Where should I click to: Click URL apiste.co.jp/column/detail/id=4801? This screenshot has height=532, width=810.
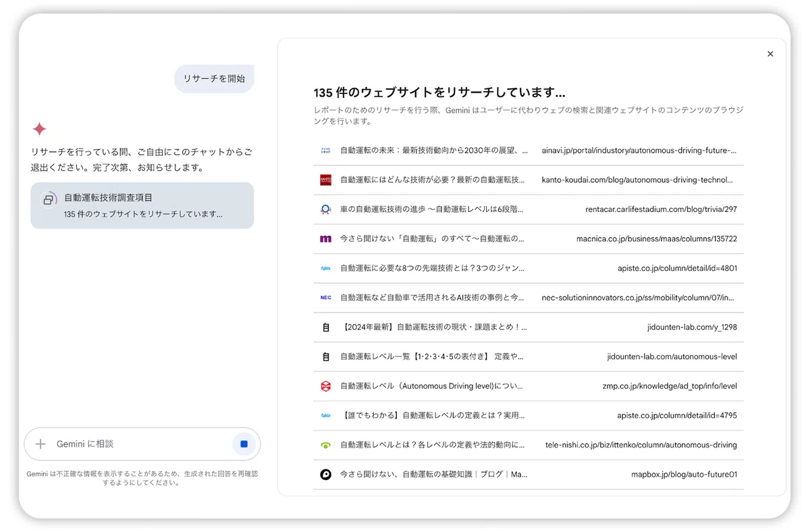(x=677, y=268)
